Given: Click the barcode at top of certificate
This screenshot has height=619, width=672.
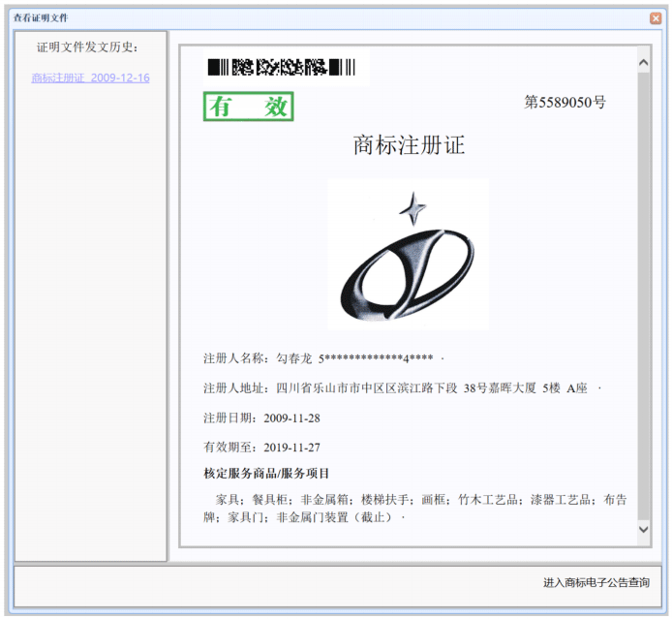Looking at the screenshot, I should tap(281, 68).
